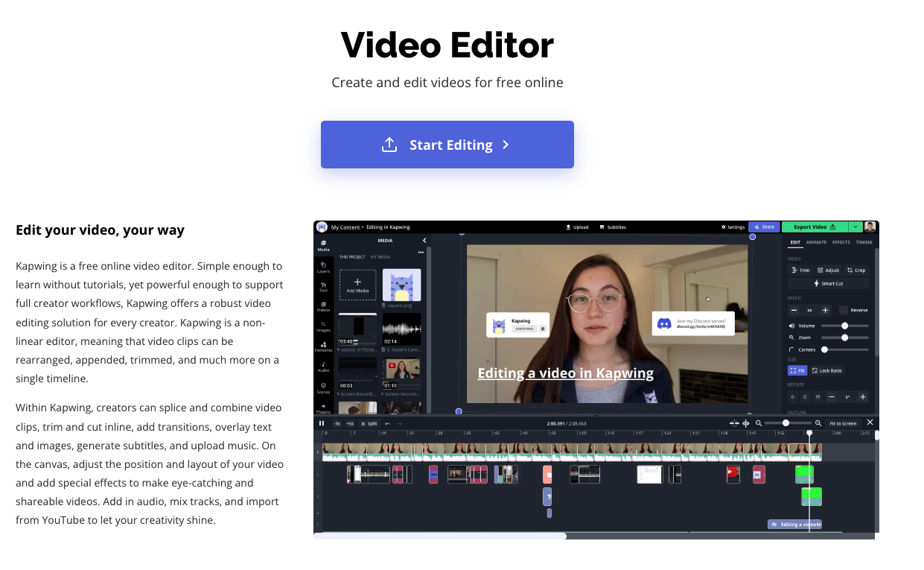Switch to the My Media tab
The width and height of the screenshot is (924, 570).
point(380,257)
